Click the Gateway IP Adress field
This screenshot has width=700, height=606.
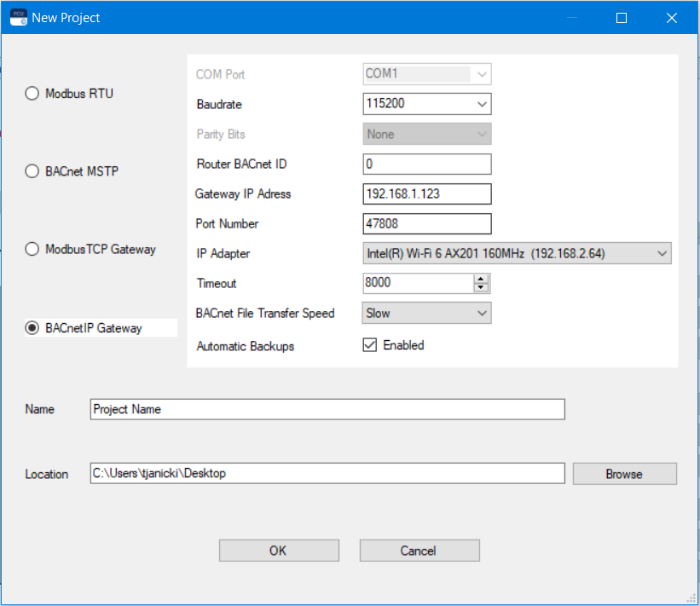tap(426, 193)
